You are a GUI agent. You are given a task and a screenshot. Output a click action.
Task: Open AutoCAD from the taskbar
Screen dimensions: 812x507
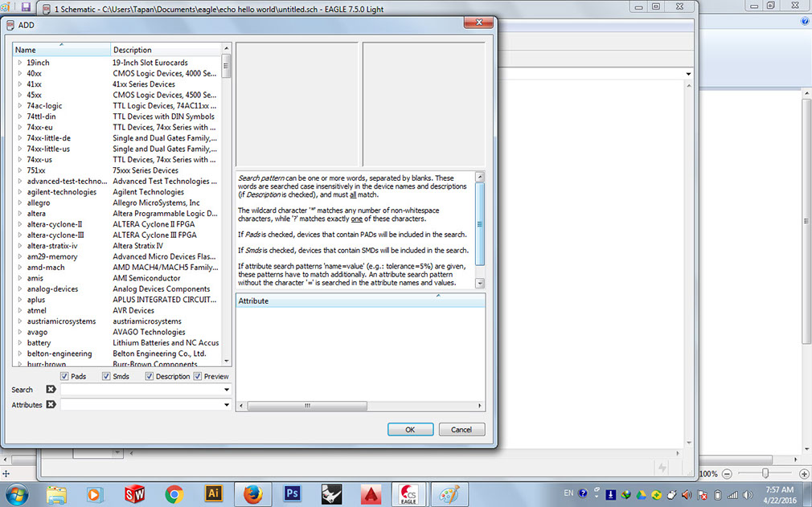(371, 495)
